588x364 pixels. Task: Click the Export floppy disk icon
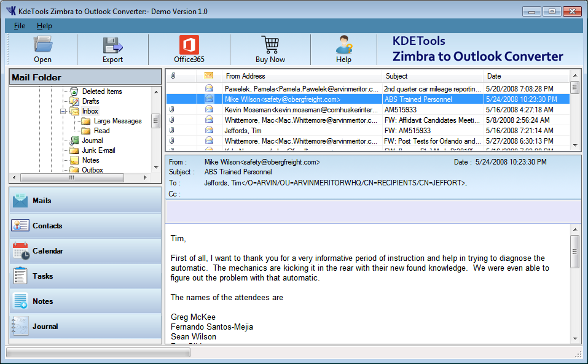[112, 45]
